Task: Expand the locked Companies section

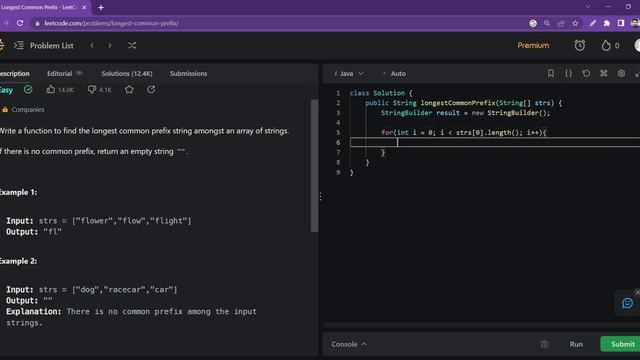Action: pos(23,109)
